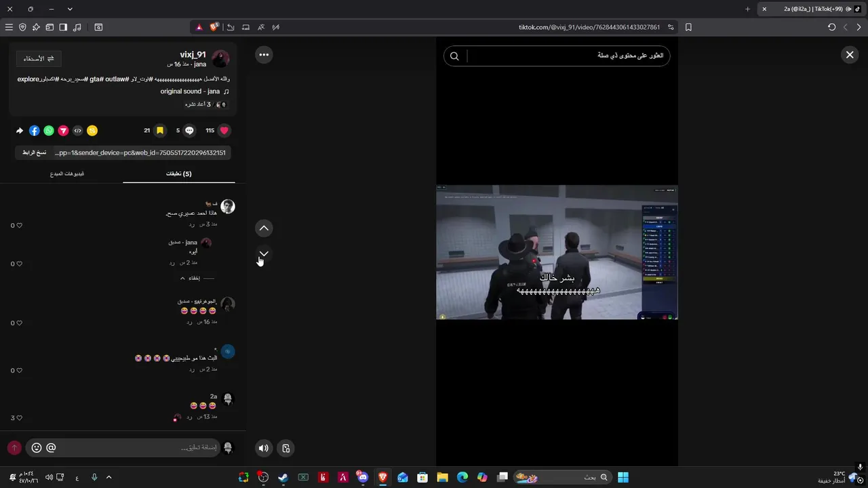Click the Windows taskbar search box
The height and width of the screenshot is (488, 868).
562,477
